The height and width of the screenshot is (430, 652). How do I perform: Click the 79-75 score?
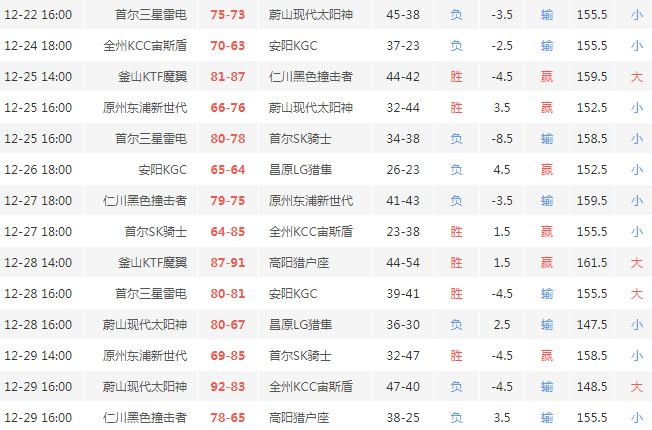click(x=227, y=201)
